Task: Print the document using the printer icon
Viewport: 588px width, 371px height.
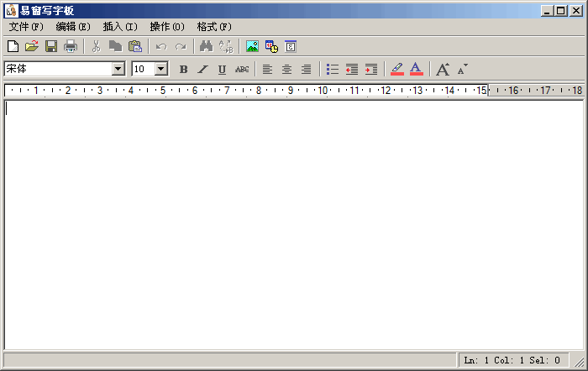Action: [71, 46]
